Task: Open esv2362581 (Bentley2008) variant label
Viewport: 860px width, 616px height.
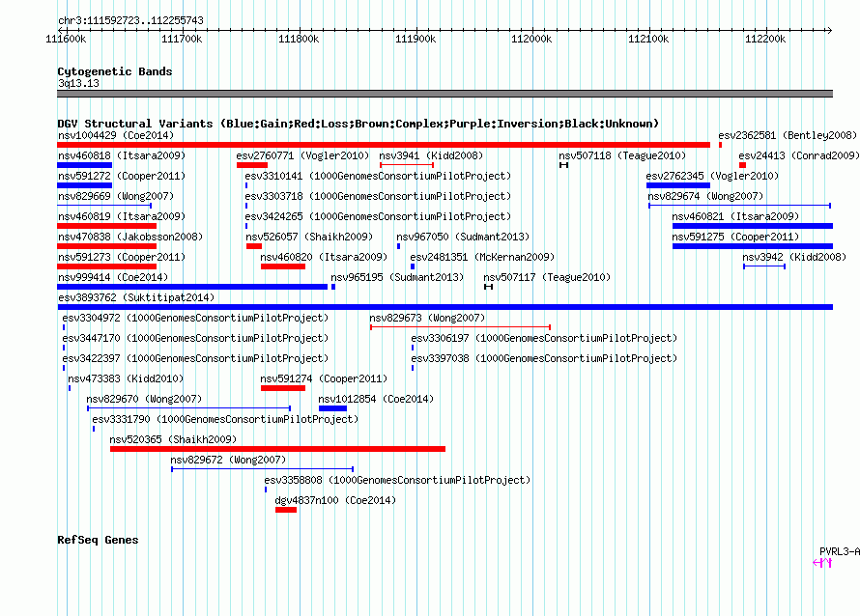Action: pyautogui.click(x=788, y=135)
